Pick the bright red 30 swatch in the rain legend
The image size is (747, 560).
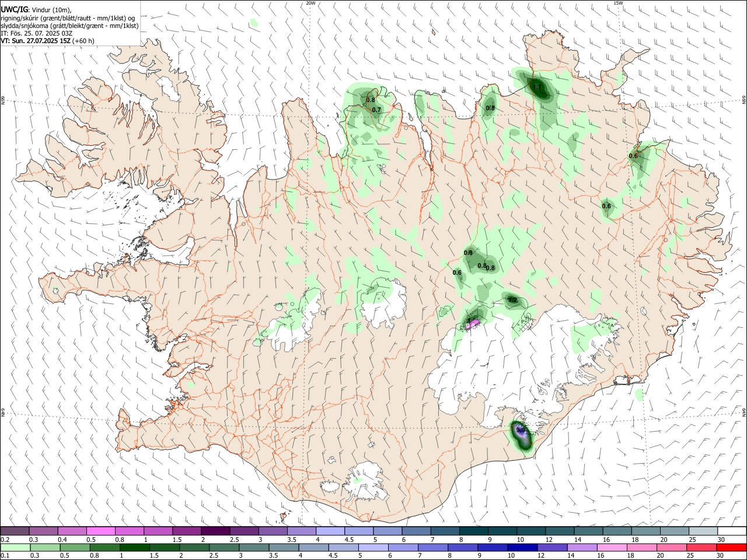pyautogui.click(x=731, y=547)
